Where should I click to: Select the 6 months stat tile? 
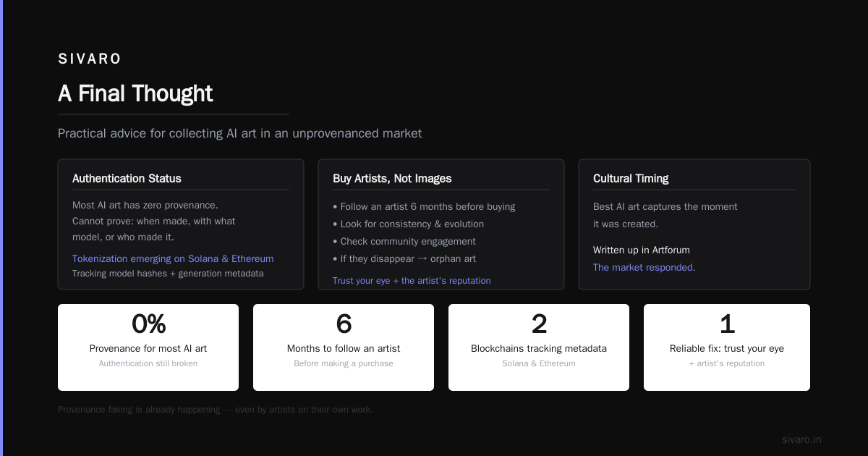click(344, 347)
